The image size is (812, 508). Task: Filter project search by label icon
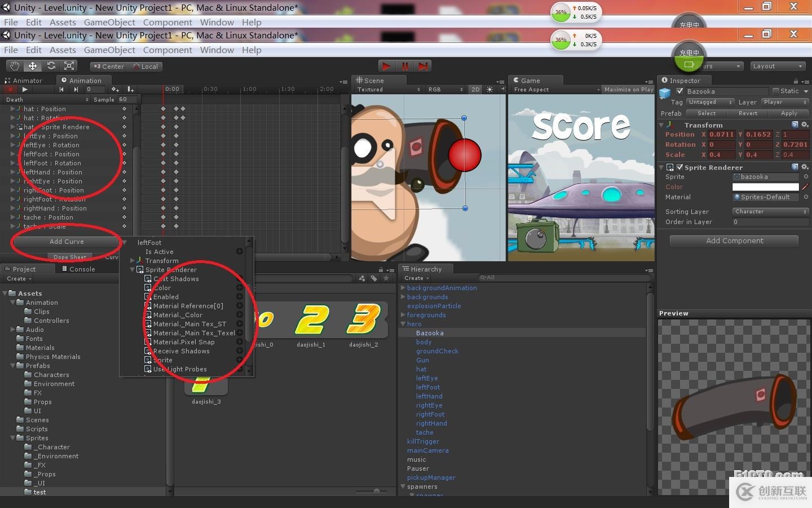374,278
